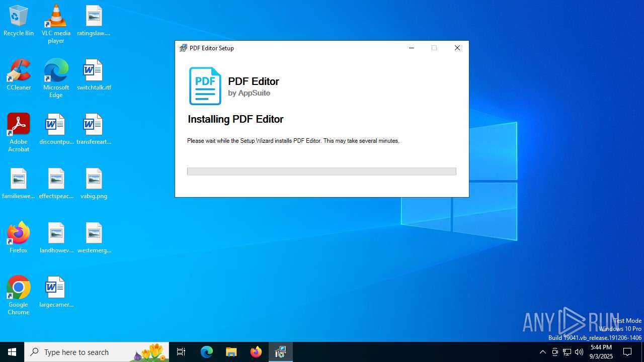Image resolution: width=644 pixels, height=362 pixels.
Task: Select the Firefox desktop shortcut
Action: pos(19,238)
